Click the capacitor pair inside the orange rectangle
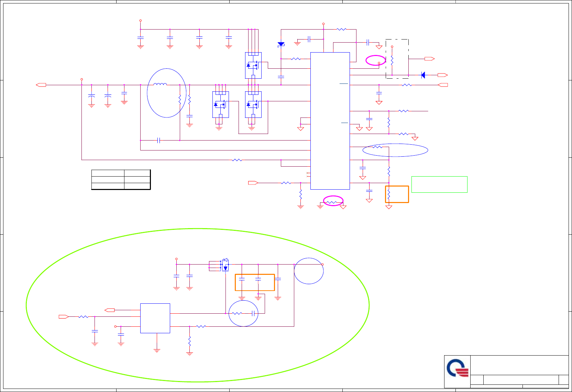 tap(250, 279)
